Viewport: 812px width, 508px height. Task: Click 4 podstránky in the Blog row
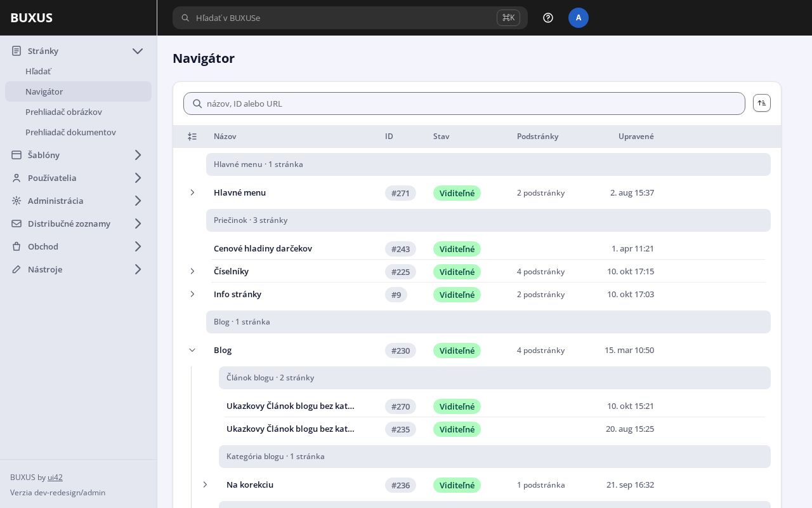tap(540, 350)
